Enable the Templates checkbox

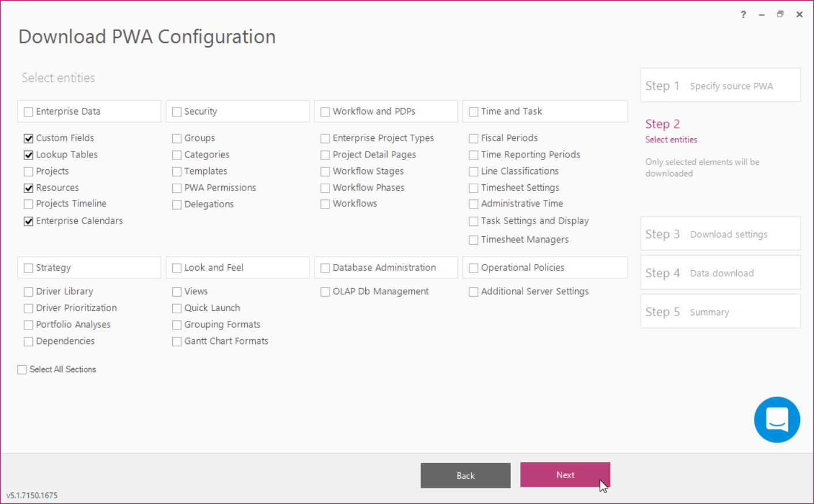point(177,172)
